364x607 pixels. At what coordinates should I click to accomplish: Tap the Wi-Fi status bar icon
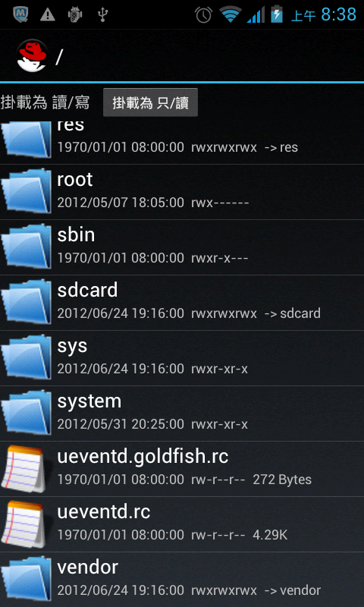[x=231, y=14]
